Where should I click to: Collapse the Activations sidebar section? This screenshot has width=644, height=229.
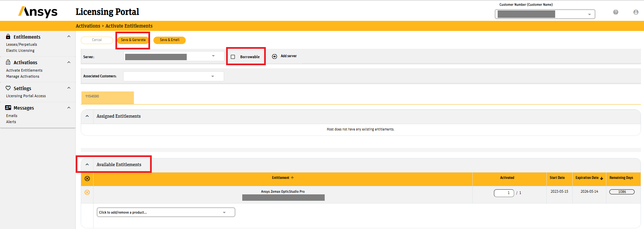pyautogui.click(x=69, y=62)
